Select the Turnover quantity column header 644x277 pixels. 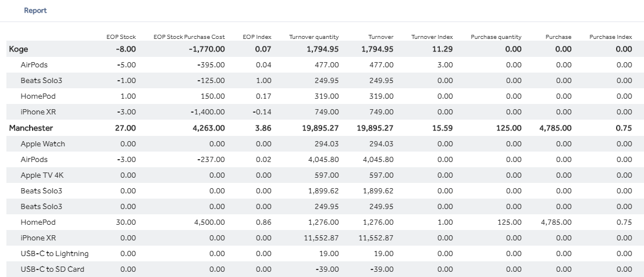[314, 37]
